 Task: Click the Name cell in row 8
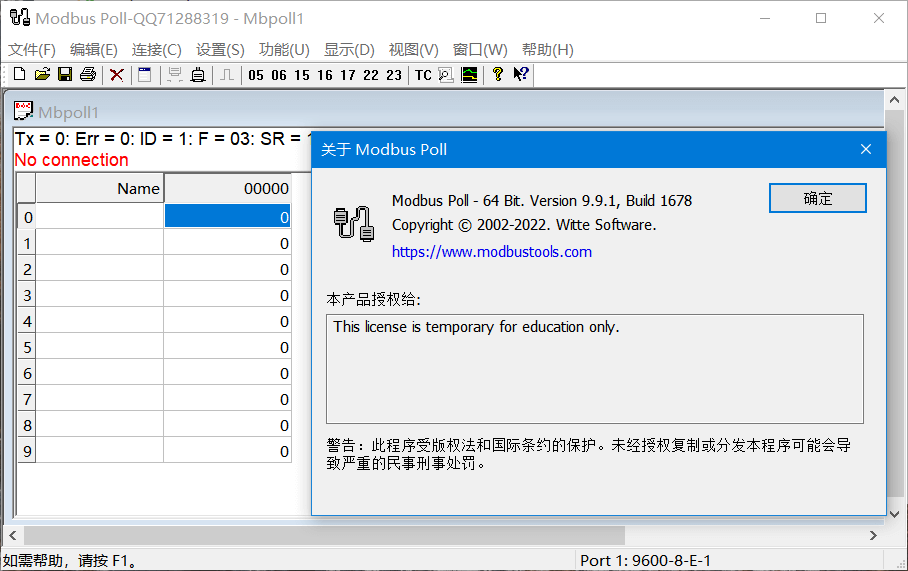[100, 426]
